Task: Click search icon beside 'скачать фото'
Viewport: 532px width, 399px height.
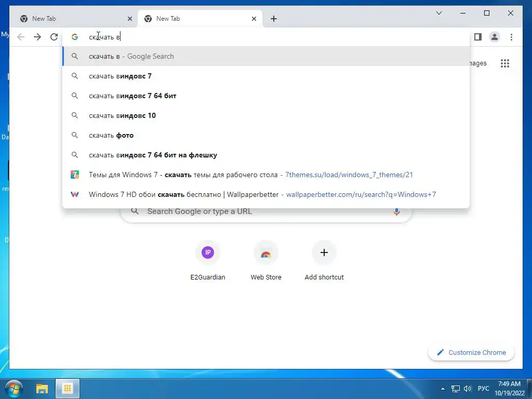Action: pos(75,135)
